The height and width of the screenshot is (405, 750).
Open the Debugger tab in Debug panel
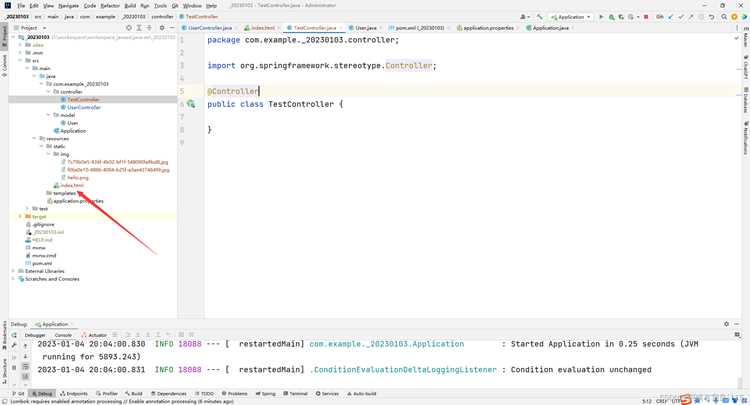(x=34, y=335)
